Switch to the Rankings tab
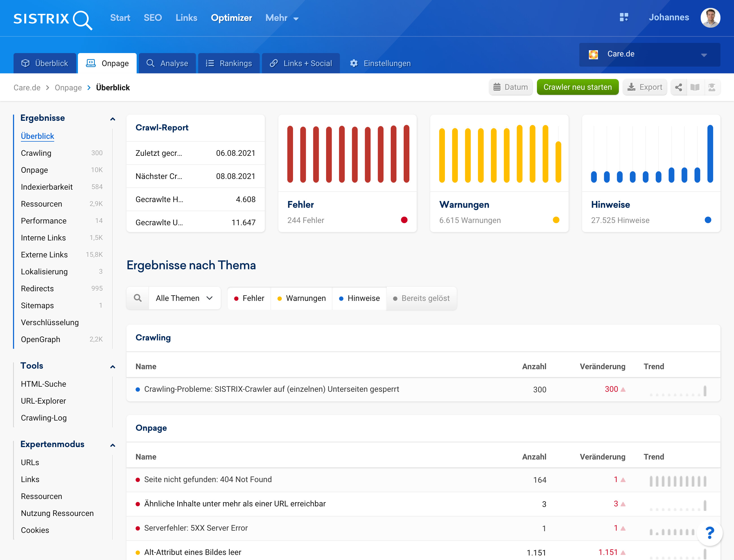734x560 pixels. (229, 63)
